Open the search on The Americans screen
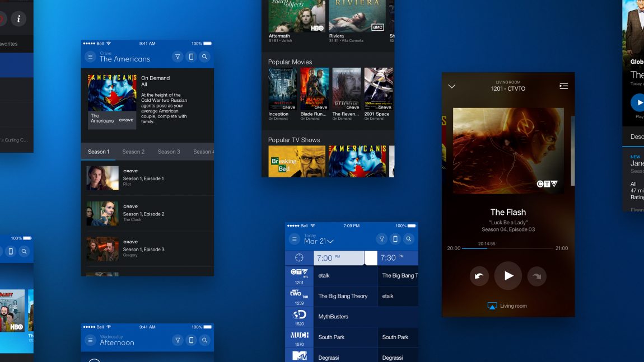This screenshot has width=644, height=362. (205, 57)
